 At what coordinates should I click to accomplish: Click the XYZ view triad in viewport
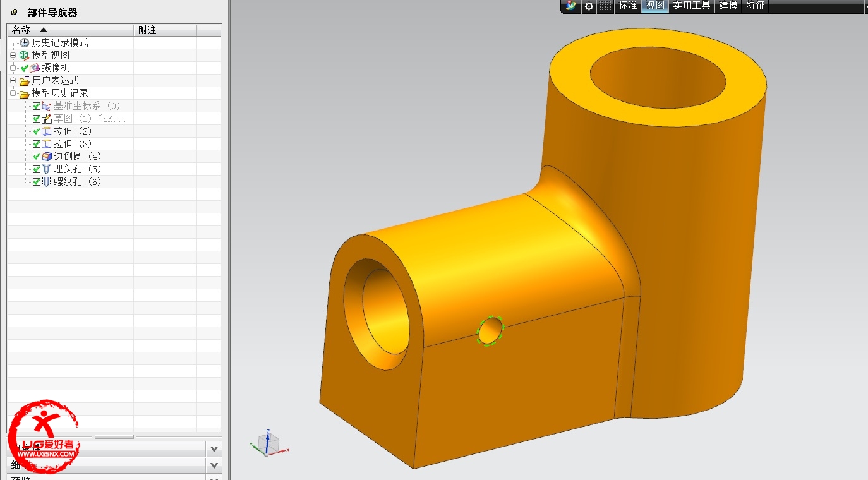(269, 443)
